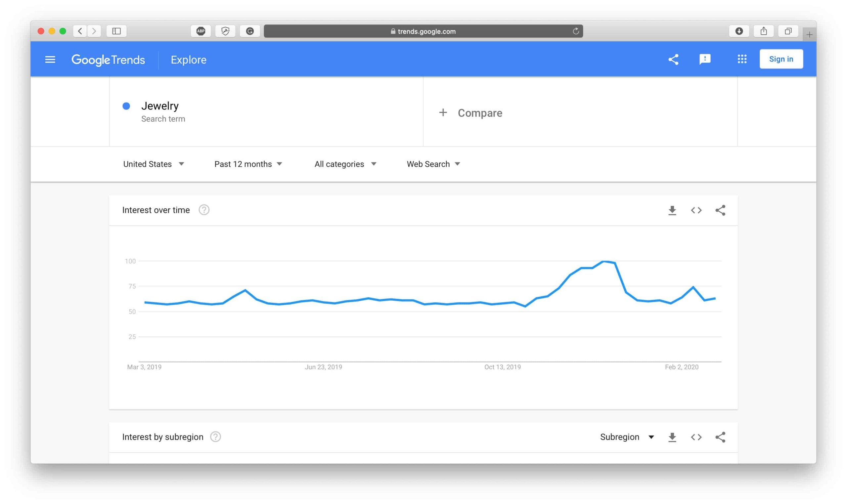The image size is (847, 504).
Task: Expand the Past 12 months time range dropdown
Action: click(x=248, y=164)
